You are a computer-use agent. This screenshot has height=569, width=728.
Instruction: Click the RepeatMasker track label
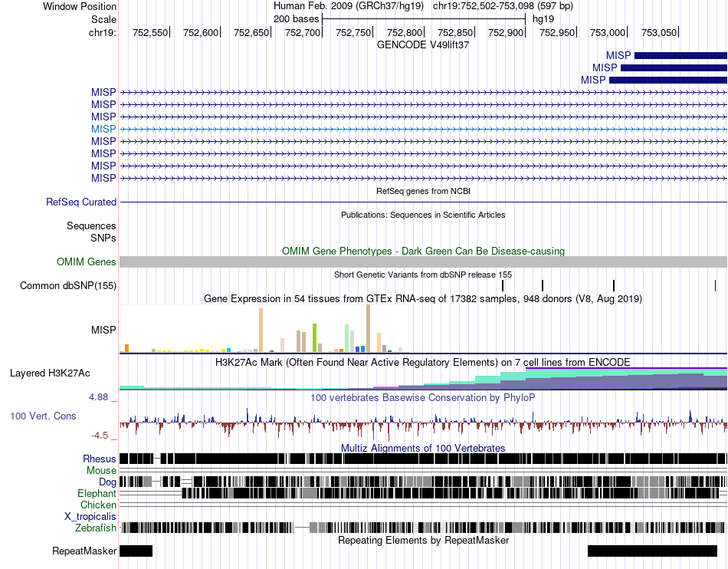(84, 551)
